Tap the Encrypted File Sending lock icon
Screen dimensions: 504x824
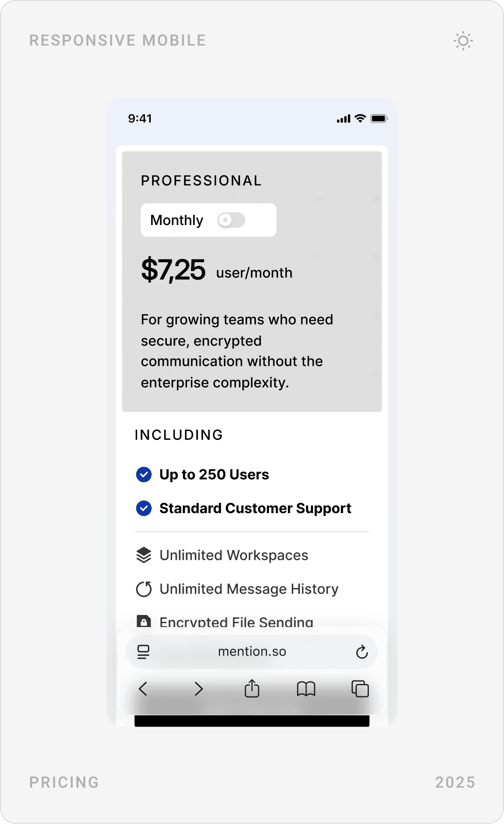[x=144, y=622]
